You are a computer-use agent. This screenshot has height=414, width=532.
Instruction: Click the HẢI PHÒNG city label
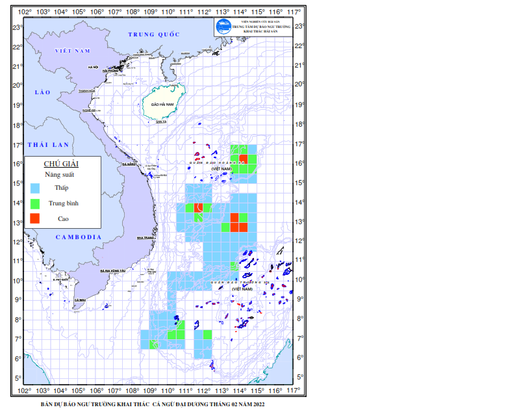[x=110, y=71]
